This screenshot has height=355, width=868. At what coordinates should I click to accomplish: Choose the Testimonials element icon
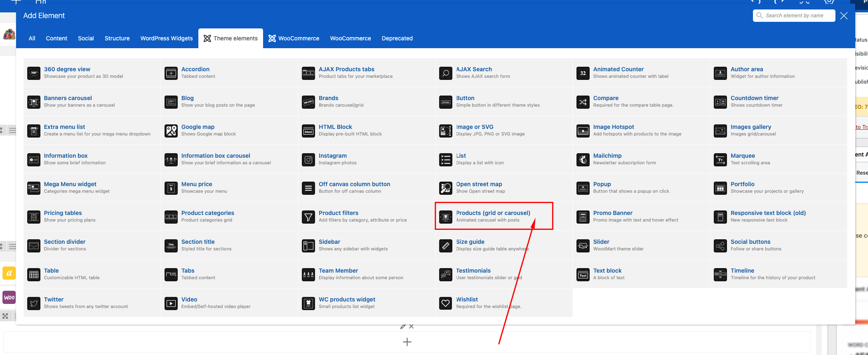[446, 274]
